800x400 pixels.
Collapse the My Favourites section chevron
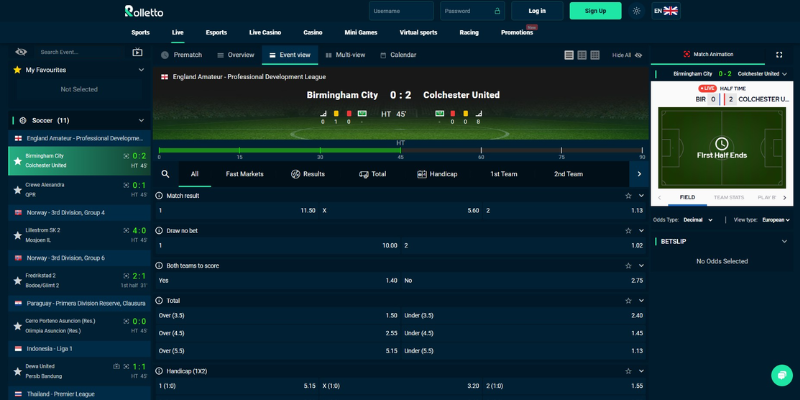141,70
